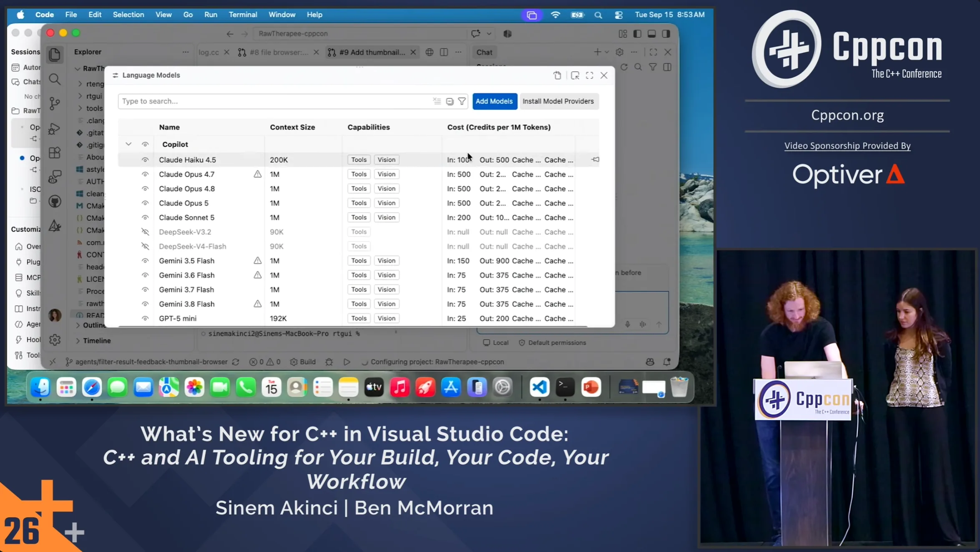Open the GitHub view in activity bar
980x552 pixels.
click(x=55, y=202)
